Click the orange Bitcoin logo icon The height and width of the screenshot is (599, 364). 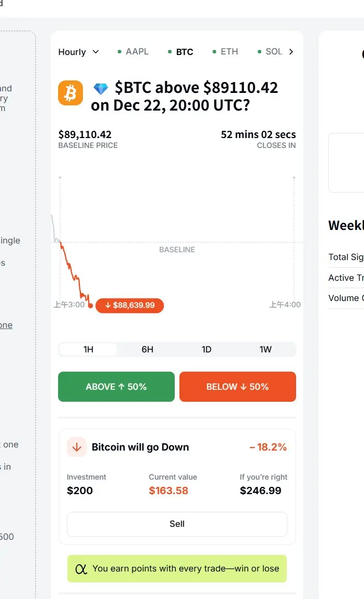point(71,93)
